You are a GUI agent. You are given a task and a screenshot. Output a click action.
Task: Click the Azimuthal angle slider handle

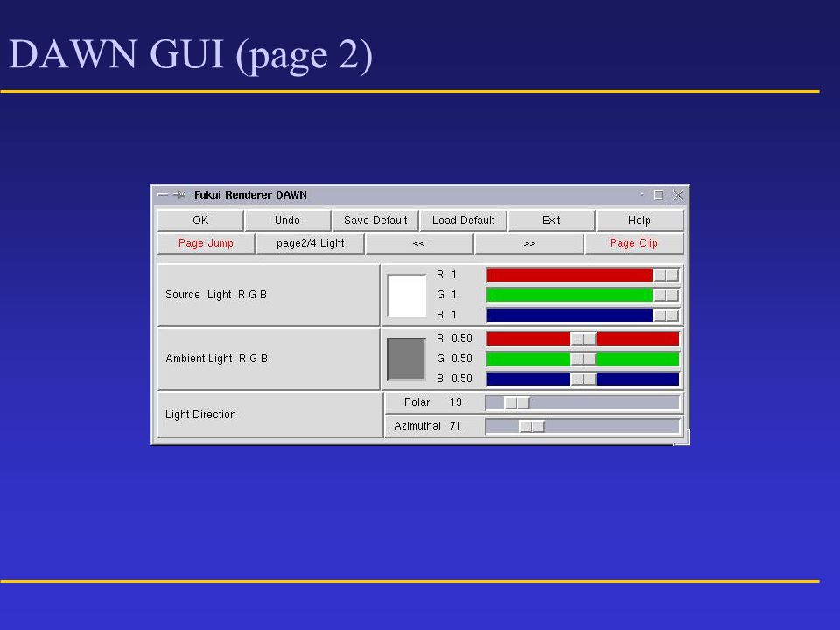tap(532, 426)
